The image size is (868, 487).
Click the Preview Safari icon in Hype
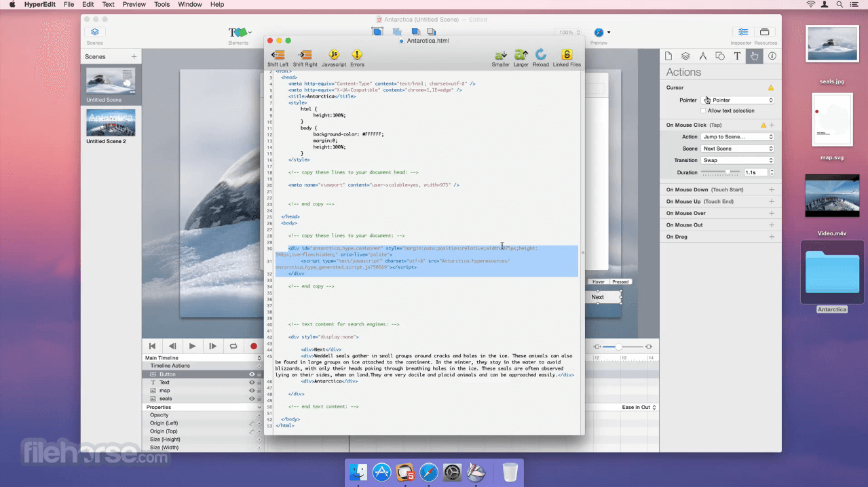point(599,32)
